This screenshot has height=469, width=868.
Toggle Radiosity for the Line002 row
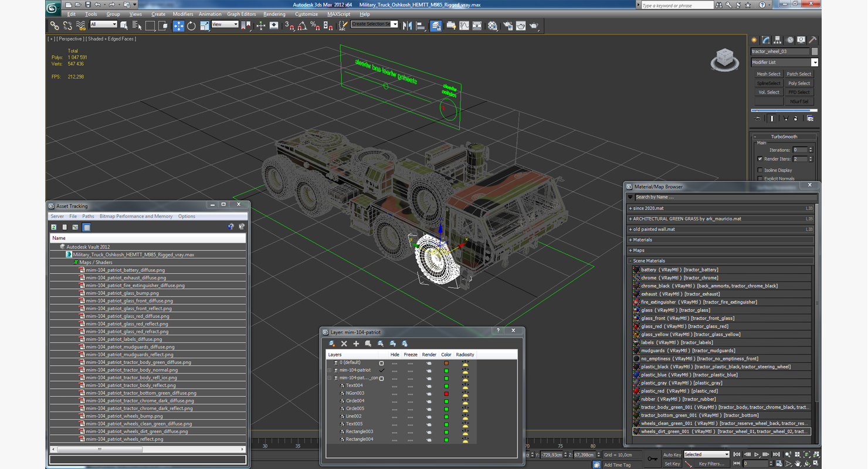coord(465,416)
